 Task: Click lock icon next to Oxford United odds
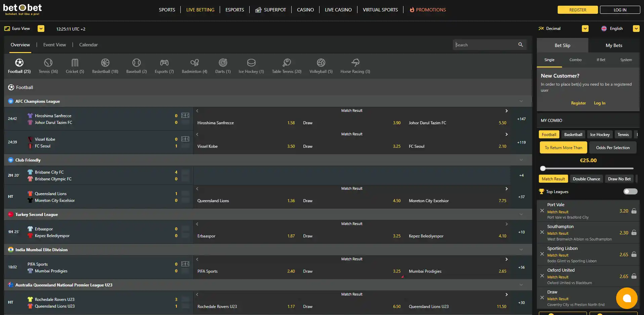pos(634,276)
